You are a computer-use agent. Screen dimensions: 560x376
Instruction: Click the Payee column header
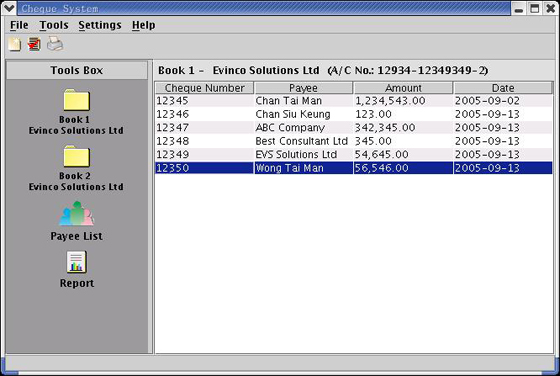[x=304, y=88]
